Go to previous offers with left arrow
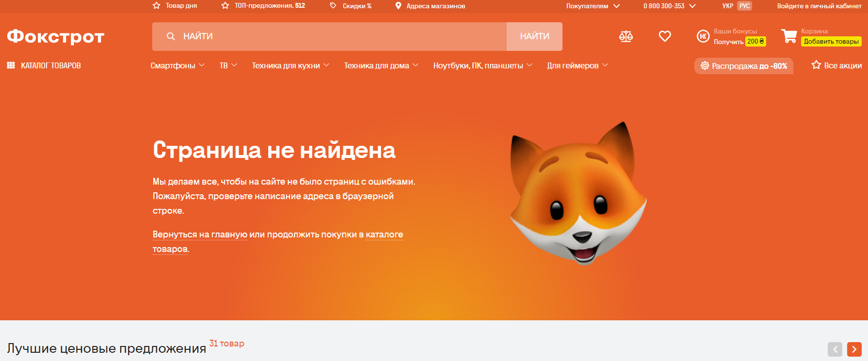868x361 pixels. (x=835, y=349)
